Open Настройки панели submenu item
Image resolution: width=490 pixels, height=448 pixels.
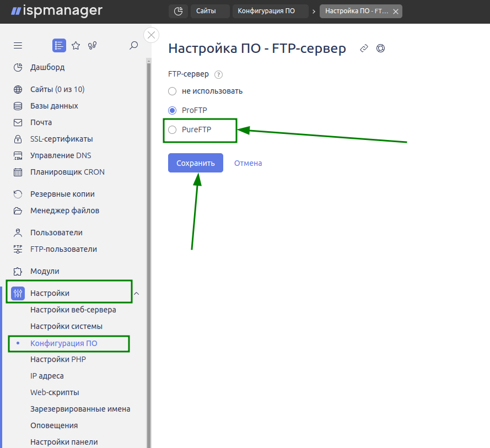(x=64, y=442)
